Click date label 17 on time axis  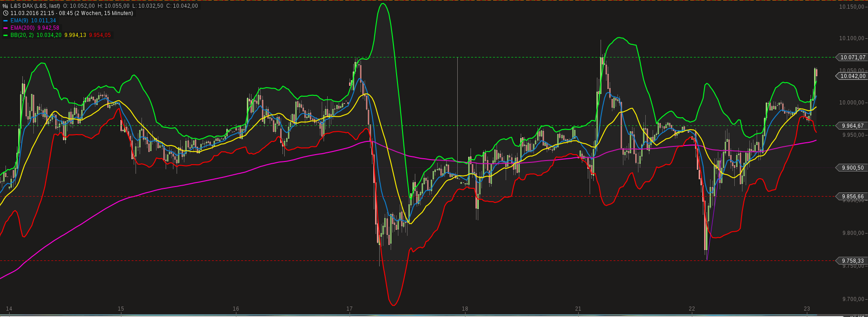(x=350, y=309)
